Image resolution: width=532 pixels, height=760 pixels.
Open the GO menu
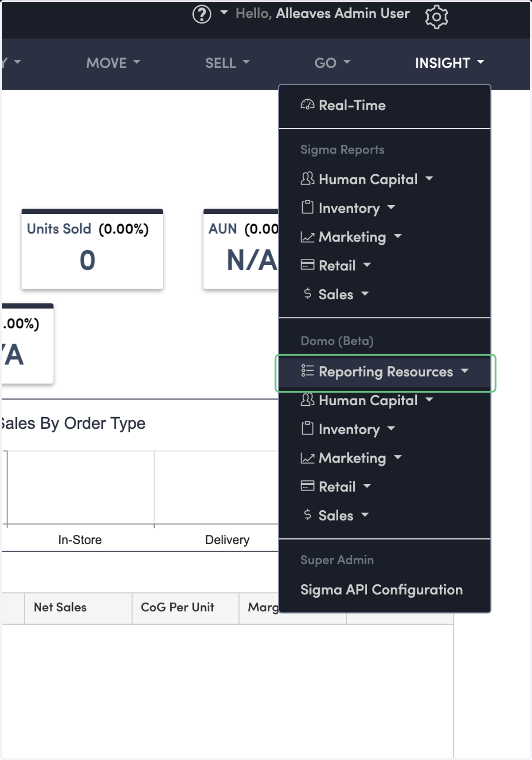332,63
